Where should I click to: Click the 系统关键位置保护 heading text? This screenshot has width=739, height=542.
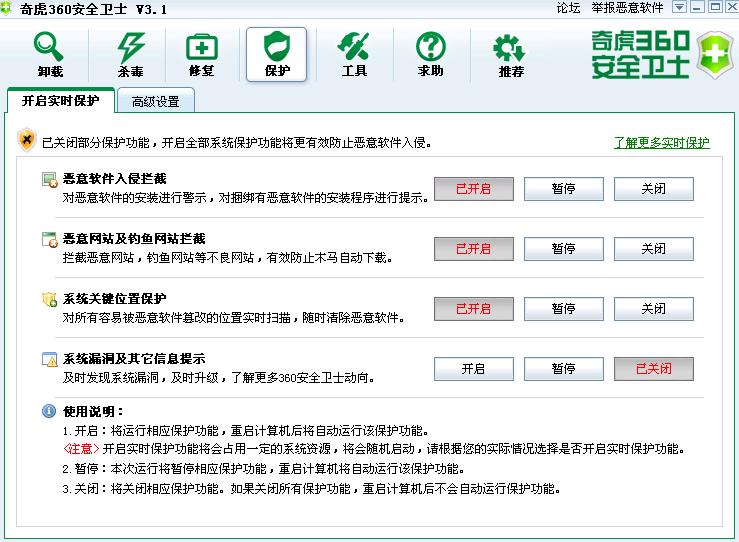(x=115, y=298)
